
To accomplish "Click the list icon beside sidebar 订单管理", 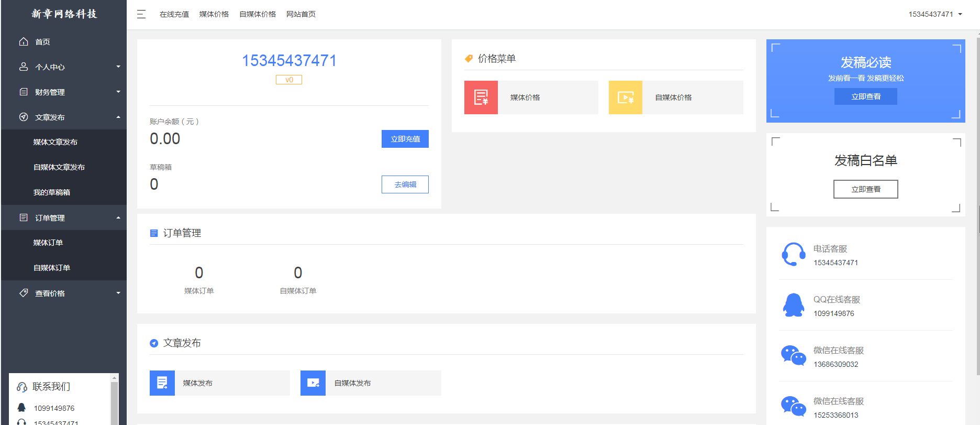I will pyautogui.click(x=24, y=217).
